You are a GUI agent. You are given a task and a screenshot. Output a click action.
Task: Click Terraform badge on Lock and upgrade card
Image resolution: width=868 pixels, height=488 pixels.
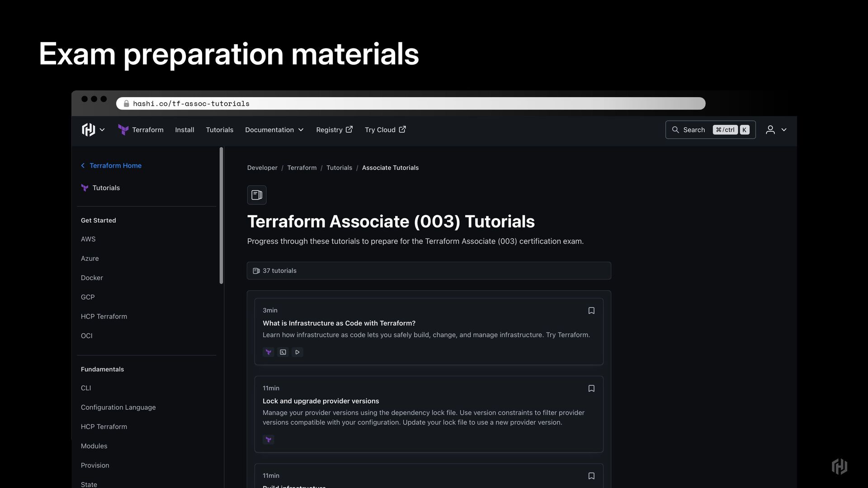pos(269,440)
